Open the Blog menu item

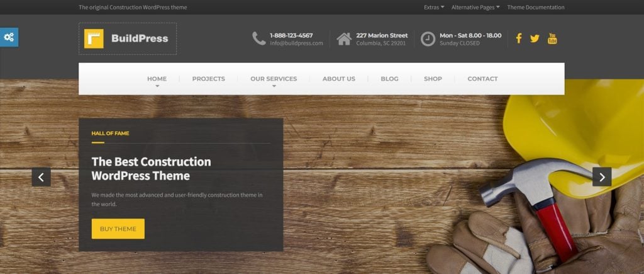(x=389, y=79)
